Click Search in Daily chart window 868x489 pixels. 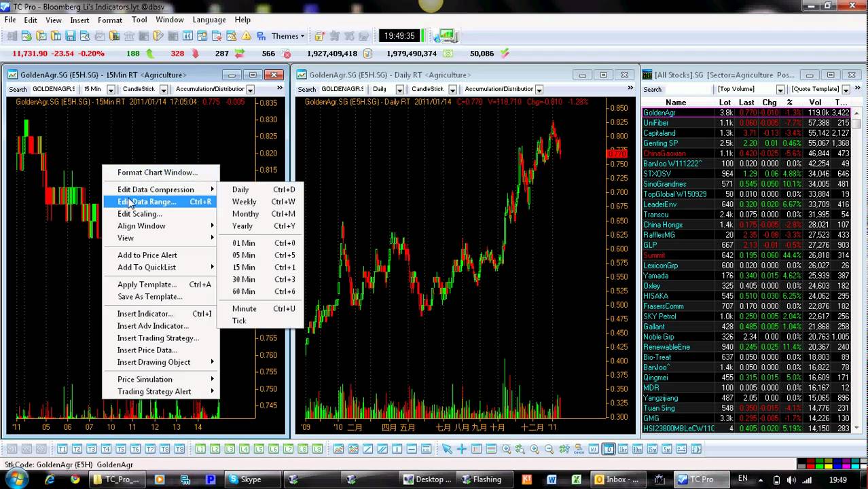click(306, 90)
